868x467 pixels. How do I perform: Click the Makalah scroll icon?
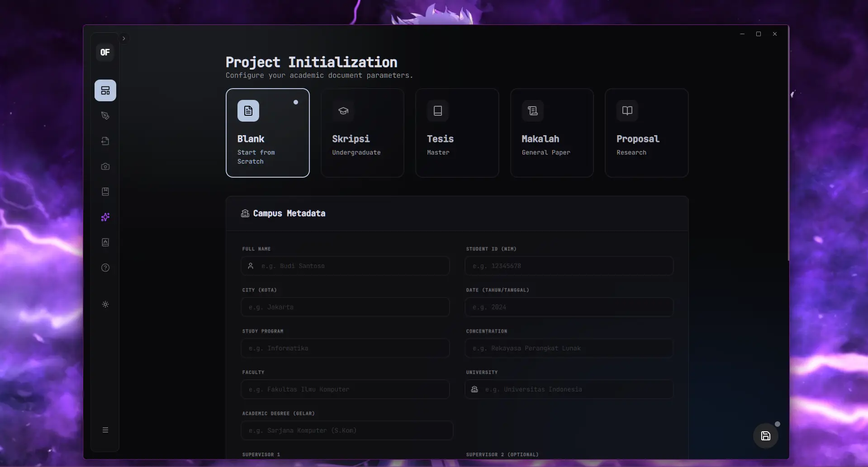[x=533, y=111]
